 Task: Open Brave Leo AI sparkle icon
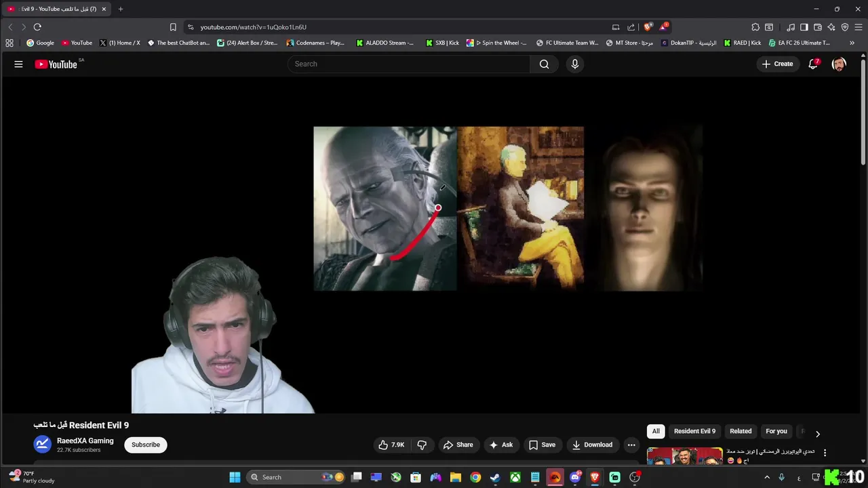point(831,27)
